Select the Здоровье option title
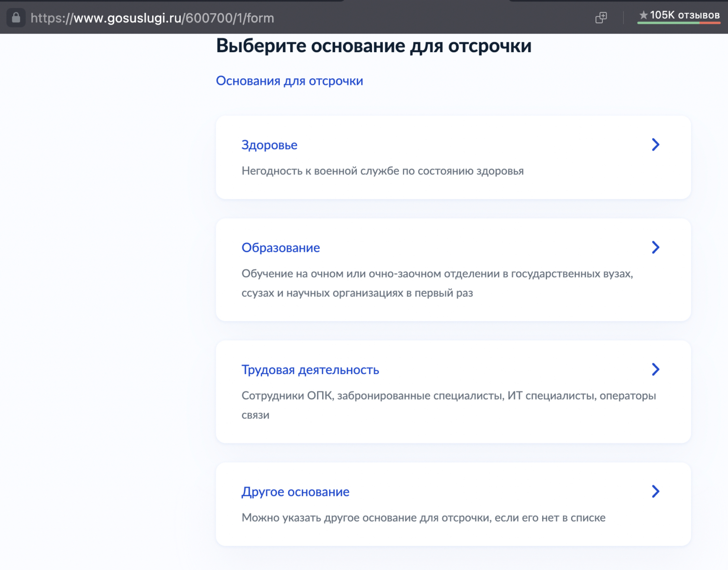The height and width of the screenshot is (570, 728). pyautogui.click(x=269, y=145)
